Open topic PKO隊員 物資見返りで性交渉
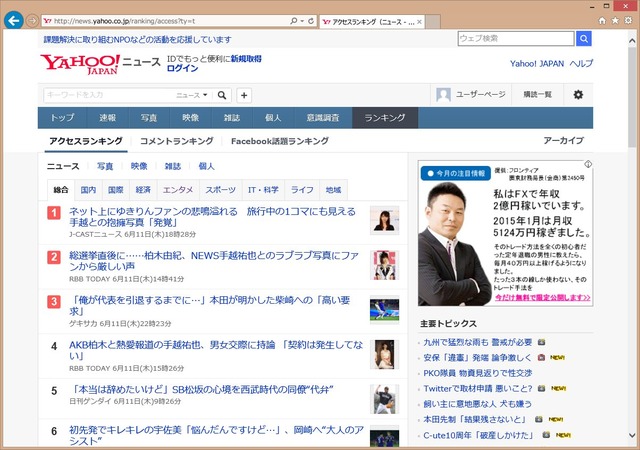The image size is (640, 450). point(478,373)
